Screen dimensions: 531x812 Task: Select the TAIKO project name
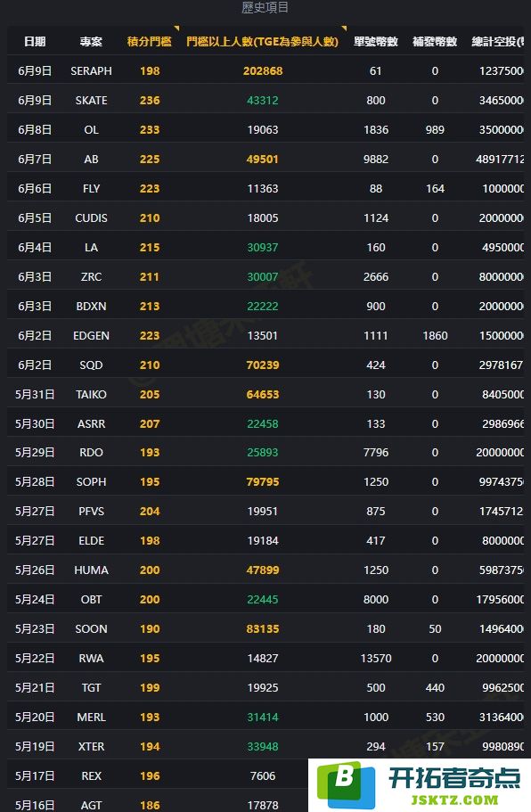coord(91,394)
